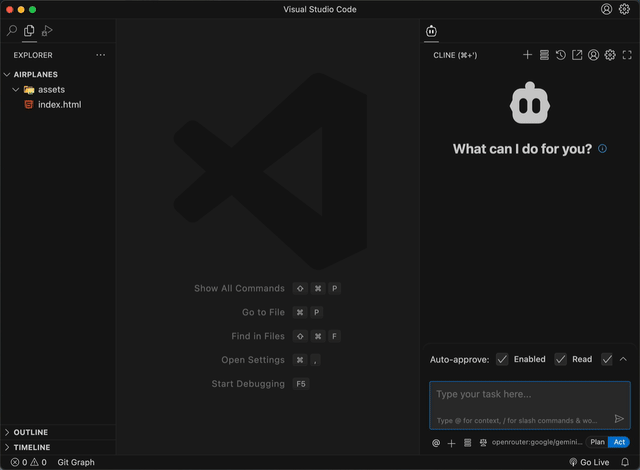Open MCP servers icon in Cline header
The height and width of the screenshot is (470, 640).
click(x=544, y=55)
